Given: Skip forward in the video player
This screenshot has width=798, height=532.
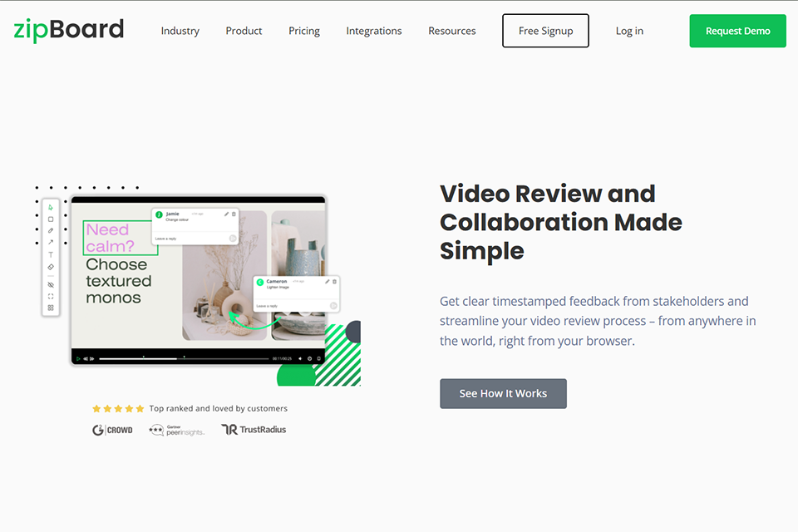Looking at the screenshot, I should 91,359.
